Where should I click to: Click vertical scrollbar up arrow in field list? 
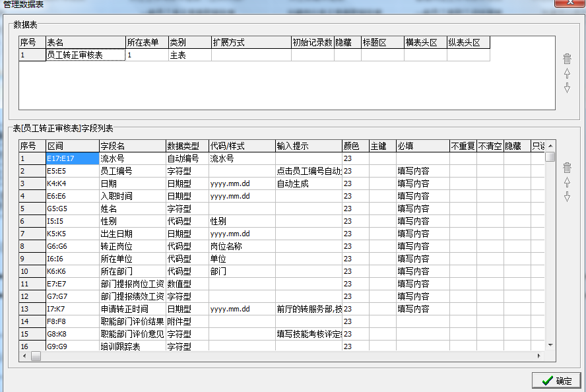click(550, 146)
